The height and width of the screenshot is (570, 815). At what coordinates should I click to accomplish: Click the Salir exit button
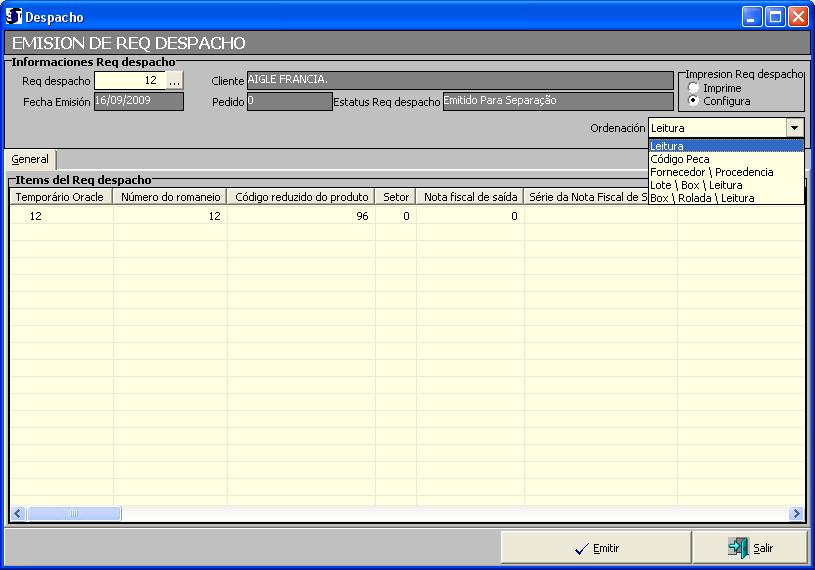[750, 548]
